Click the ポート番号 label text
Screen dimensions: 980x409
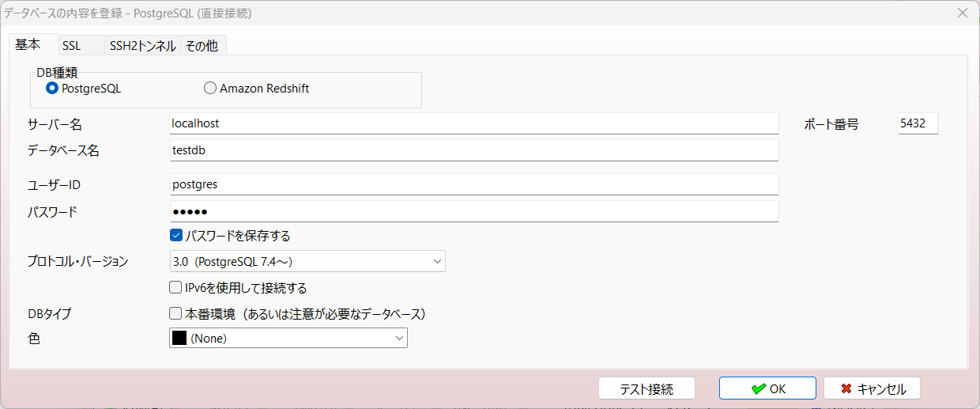tap(831, 124)
